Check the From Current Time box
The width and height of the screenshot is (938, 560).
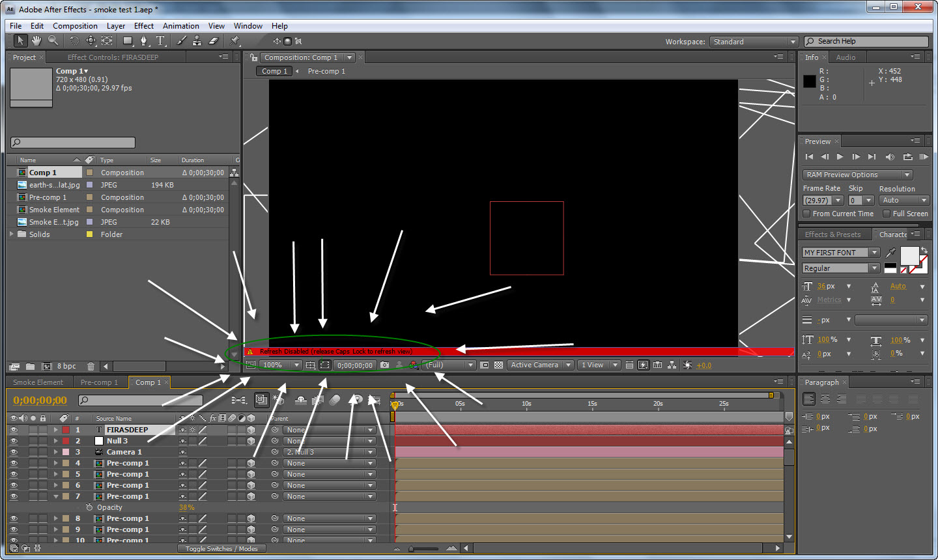click(806, 214)
